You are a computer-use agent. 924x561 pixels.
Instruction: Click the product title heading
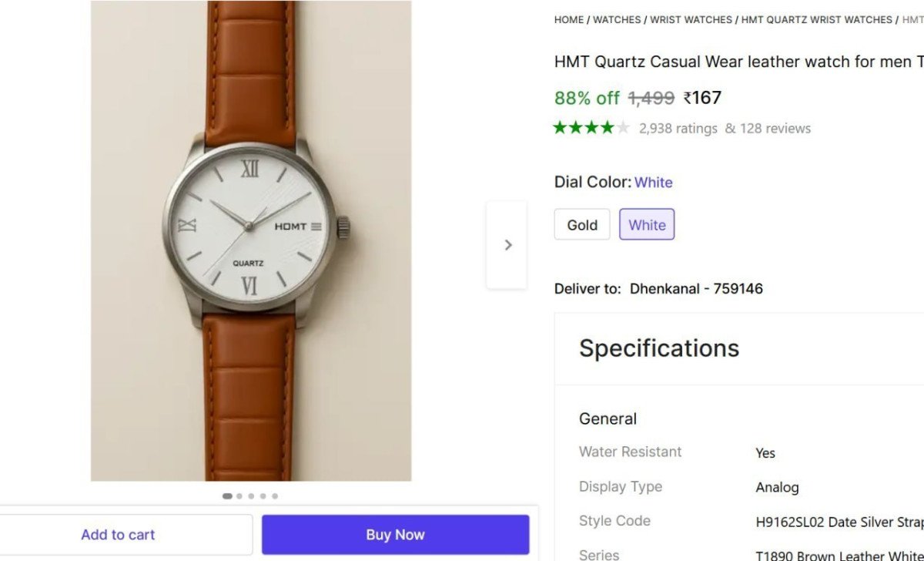(735, 62)
